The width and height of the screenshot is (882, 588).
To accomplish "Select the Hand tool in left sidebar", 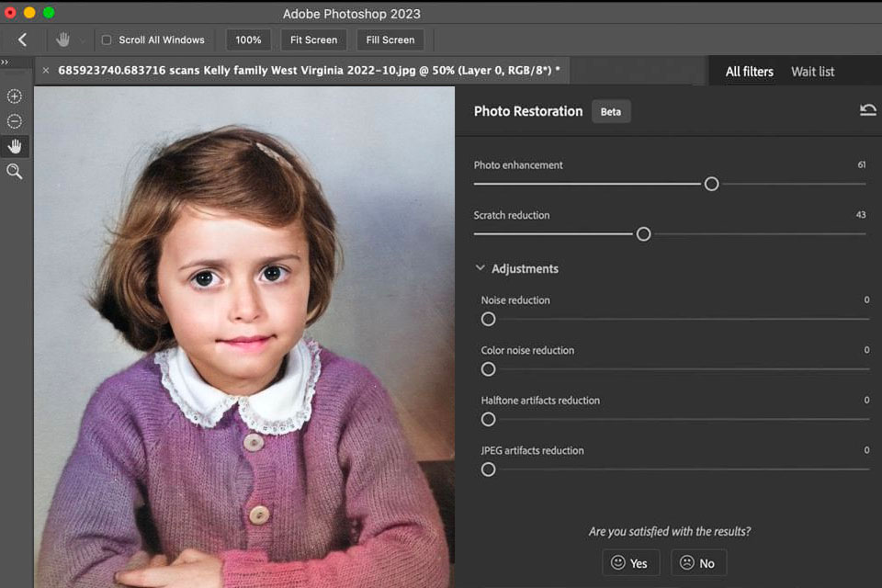I will click(x=15, y=146).
